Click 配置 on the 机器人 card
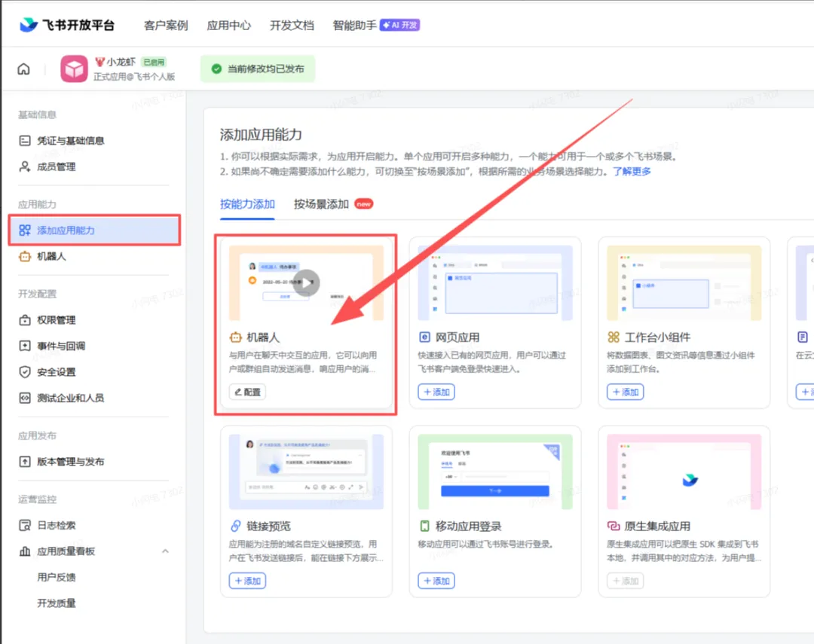814x644 pixels. click(x=247, y=392)
